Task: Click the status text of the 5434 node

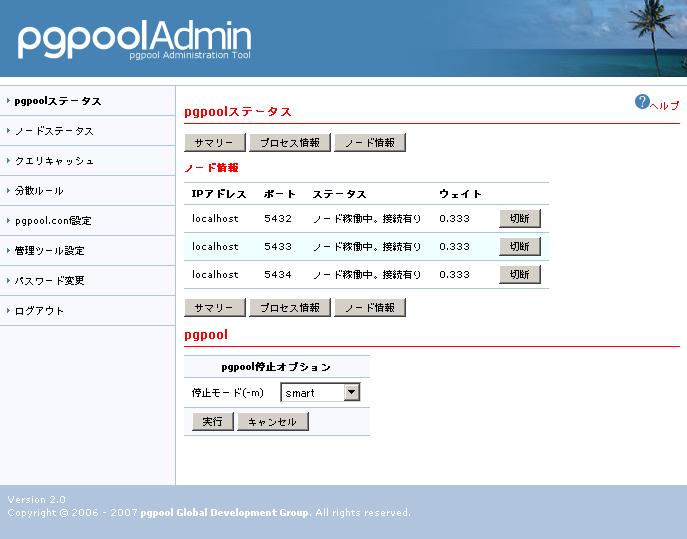Action: [x=367, y=274]
